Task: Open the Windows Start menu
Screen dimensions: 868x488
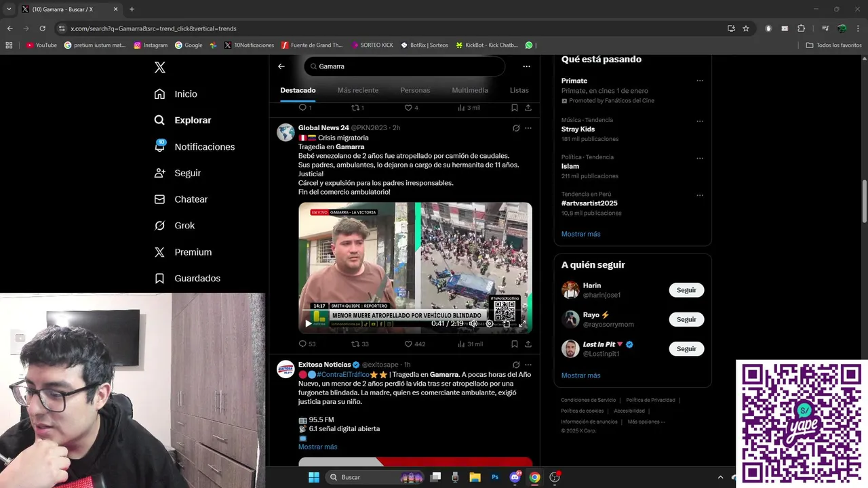Action: (x=313, y=477)
